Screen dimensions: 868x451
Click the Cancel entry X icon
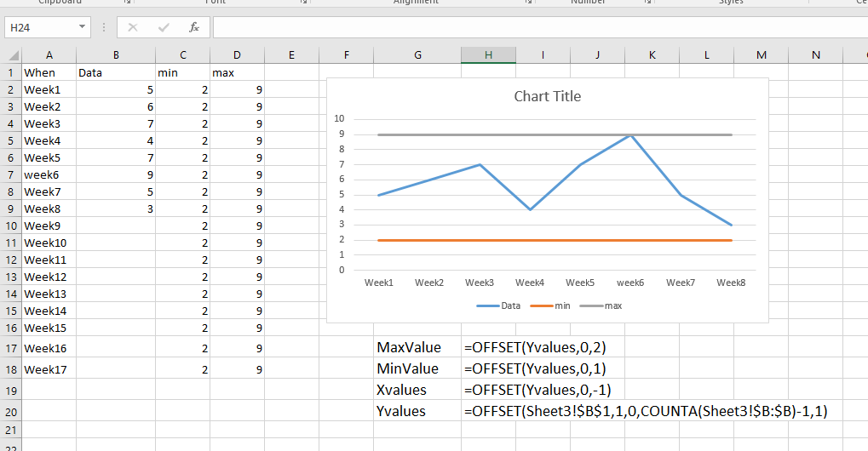[x=132, y=27]
